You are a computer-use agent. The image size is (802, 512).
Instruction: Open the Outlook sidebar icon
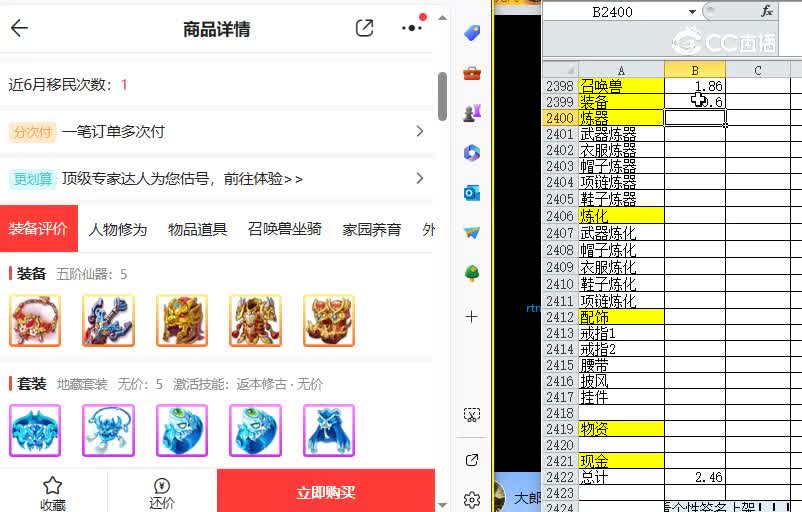(x=472, y=193)
